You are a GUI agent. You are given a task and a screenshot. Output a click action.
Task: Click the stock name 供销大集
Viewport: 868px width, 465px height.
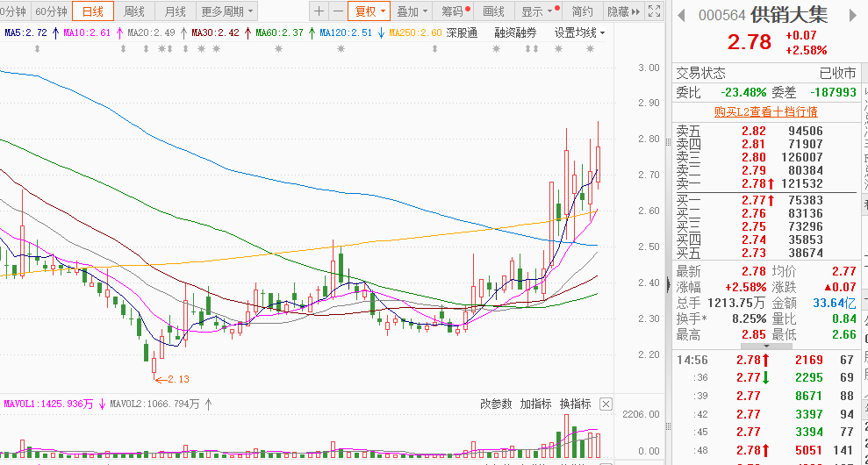789,16
